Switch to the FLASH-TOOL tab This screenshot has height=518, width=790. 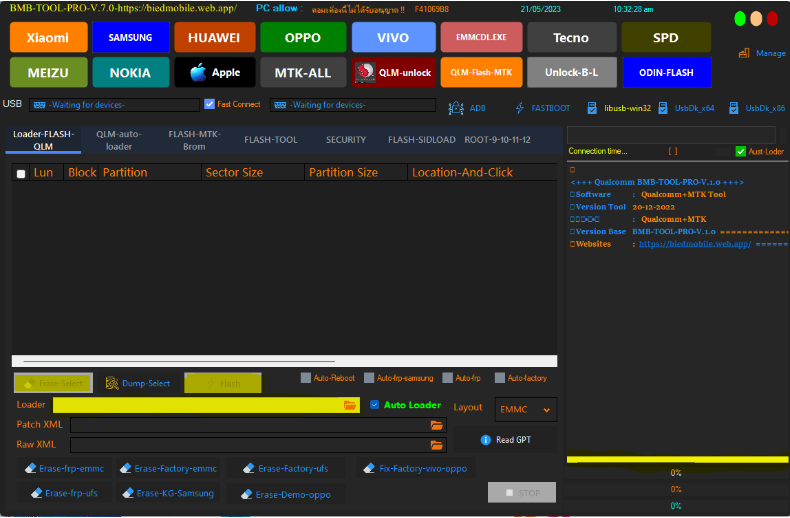271,140
